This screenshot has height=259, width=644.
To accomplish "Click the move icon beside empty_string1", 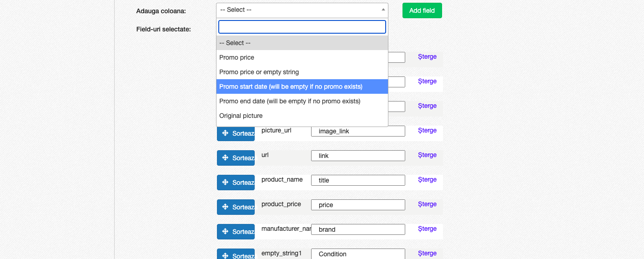I will tap(225, 256).
